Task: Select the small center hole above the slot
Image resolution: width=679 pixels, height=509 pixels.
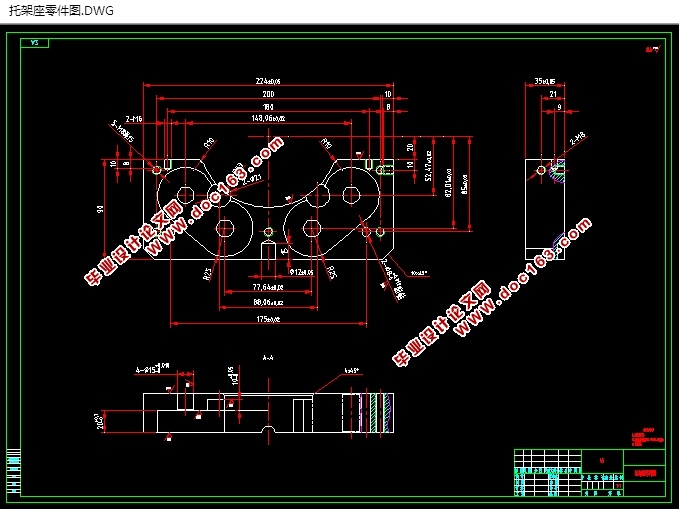Action: click(267, 231)
